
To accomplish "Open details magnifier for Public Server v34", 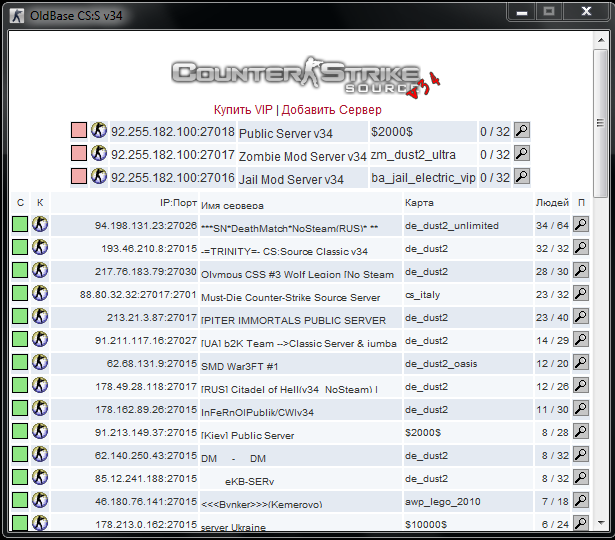I will point(522,131).
